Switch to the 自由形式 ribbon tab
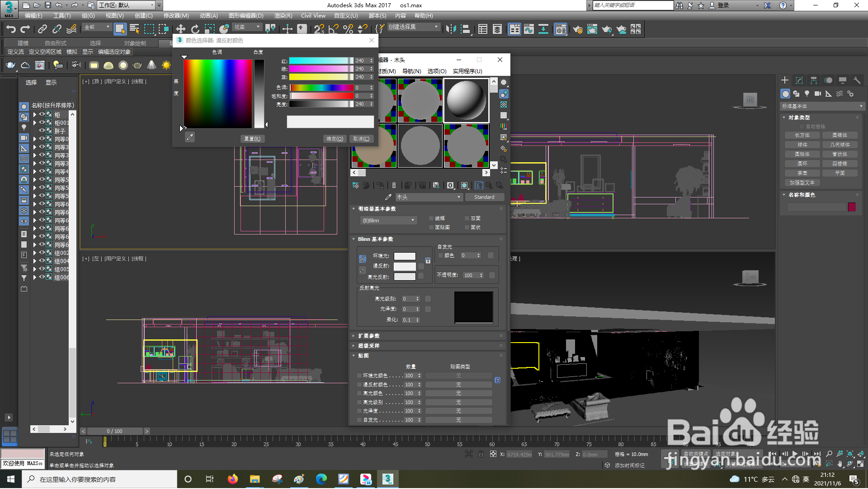The image size is (868, 489). pos(56,43)
